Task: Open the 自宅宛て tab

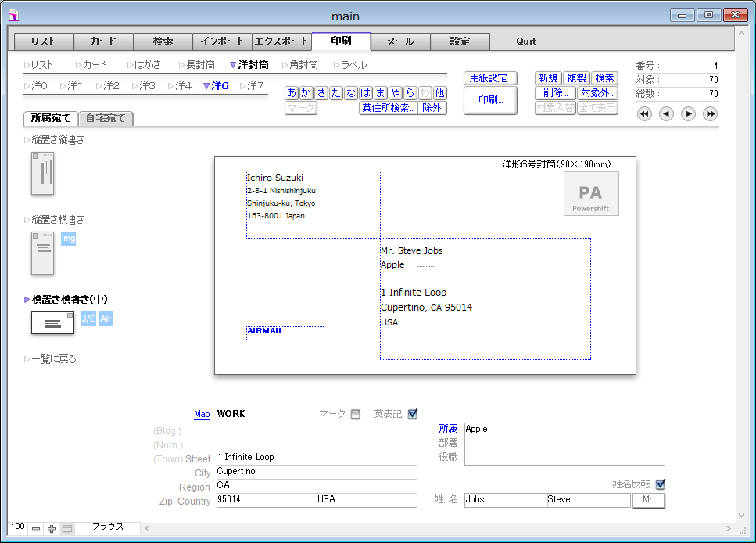Action: point(106,119)
